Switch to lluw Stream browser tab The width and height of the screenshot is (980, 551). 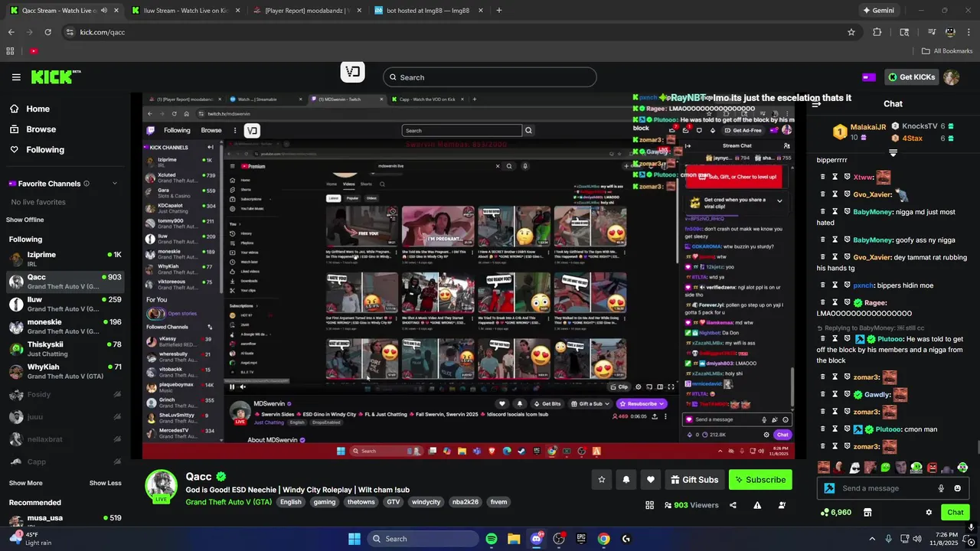185,11
